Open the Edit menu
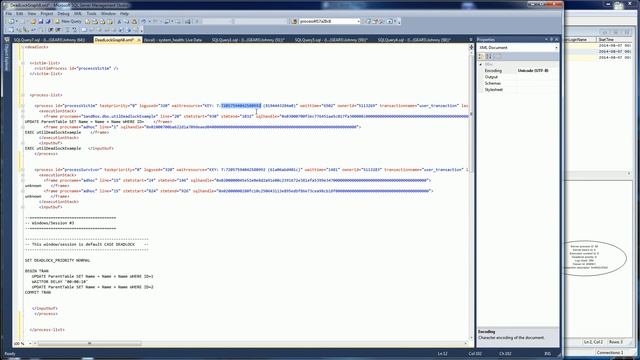This screenshot has height=360, width=640. click(x=20, y=13)
